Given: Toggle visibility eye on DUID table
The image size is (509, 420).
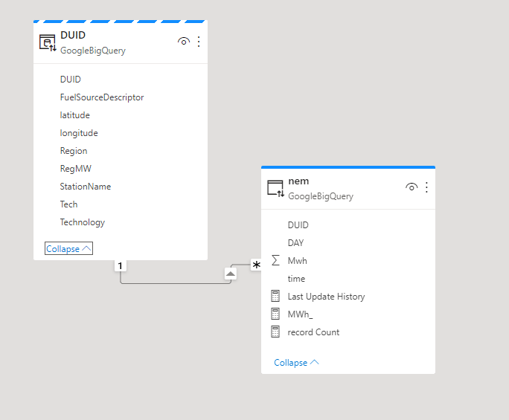Looking at the screenshot, I should click(183, 42).
